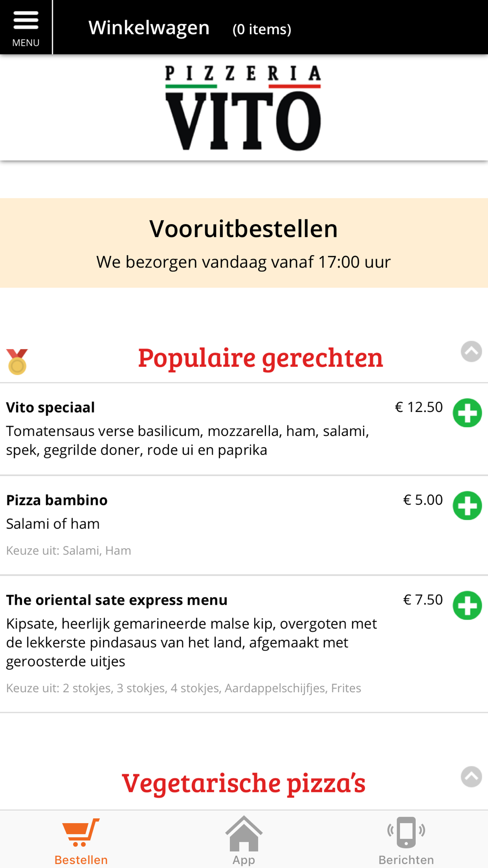Viewport: 488px width, 868px height.
Task: View the cart's 0 items count
Action: [262, 29]
